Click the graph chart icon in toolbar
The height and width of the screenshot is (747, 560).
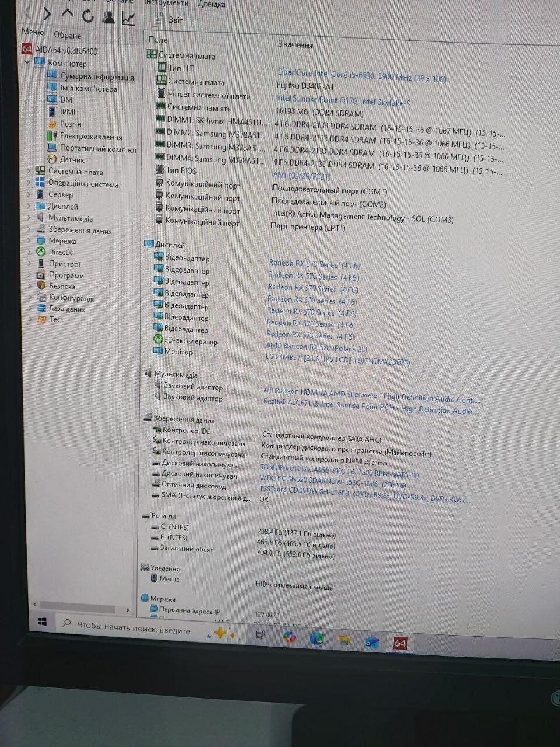[x=128, y=18]
